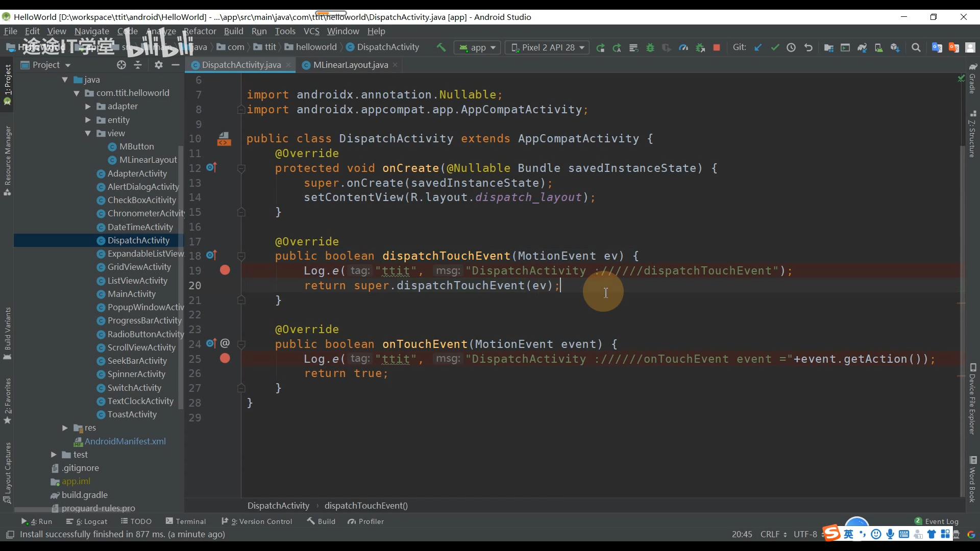The height and width of the screenshot is (551, 980).
Task: Fold the onCreate method at line 12
Action: point(241,168)
